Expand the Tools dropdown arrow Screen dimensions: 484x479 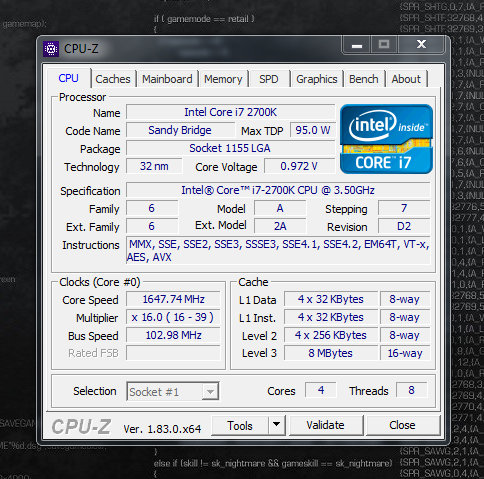pos(277,425)
